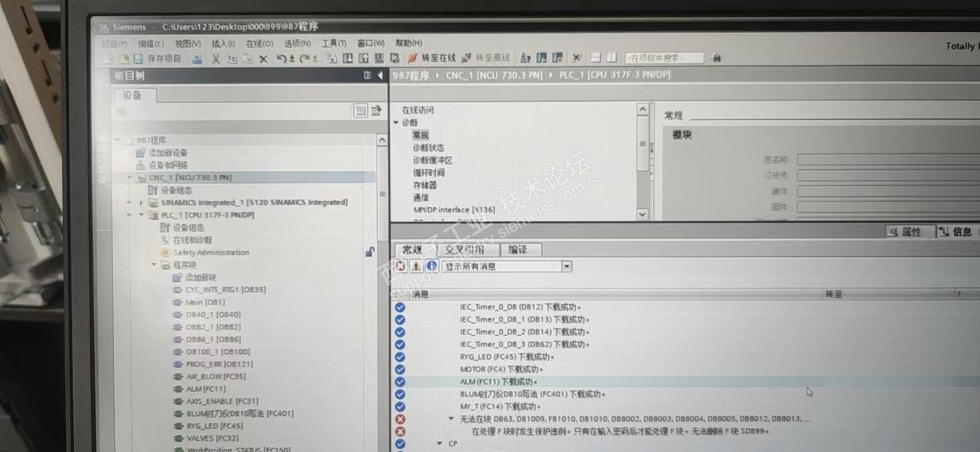Select the CYC_INT5_RTG1 [OB35] block
This screenshot has width=980, height=452.
point(226,290)
